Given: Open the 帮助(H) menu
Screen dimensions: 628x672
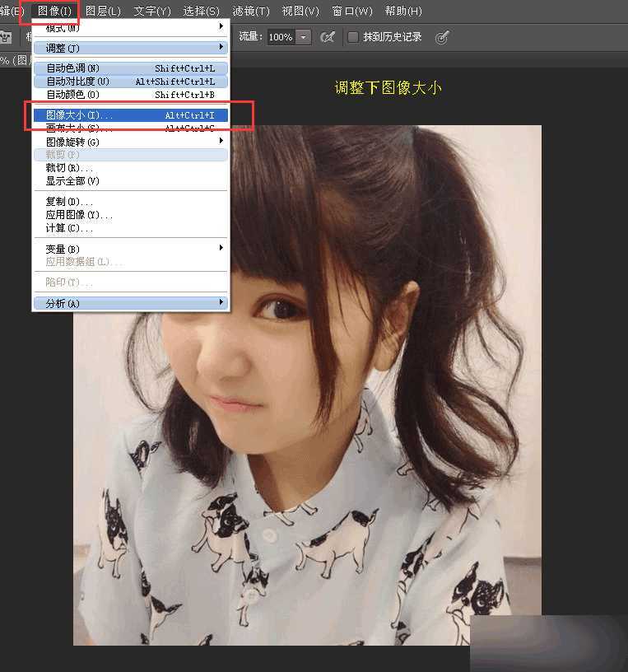Looking at the screenshot, I should point(403,11).
